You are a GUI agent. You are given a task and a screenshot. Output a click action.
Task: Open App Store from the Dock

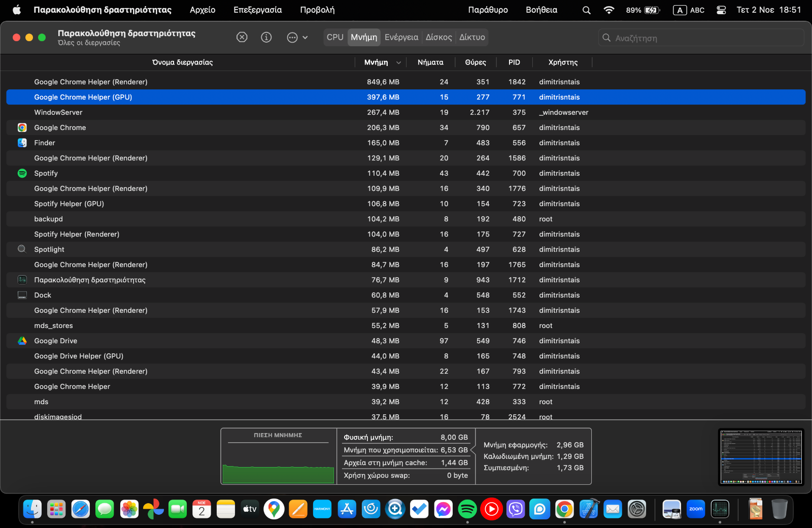(x=347, y=509)
